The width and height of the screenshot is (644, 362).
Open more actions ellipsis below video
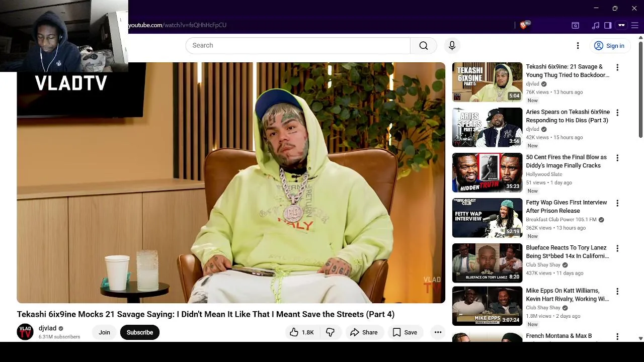point(438,332)
